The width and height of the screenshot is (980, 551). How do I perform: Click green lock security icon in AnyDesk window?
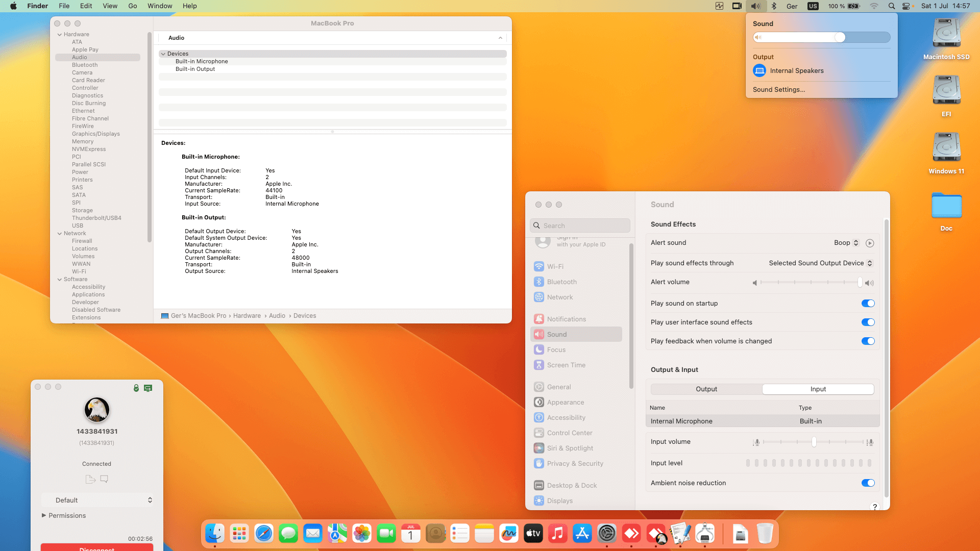136,388
